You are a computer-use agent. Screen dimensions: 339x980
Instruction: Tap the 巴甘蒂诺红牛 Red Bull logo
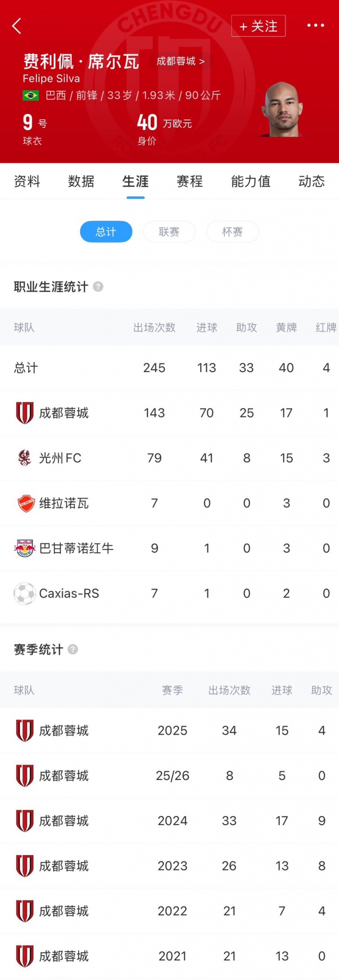[24, 548]
